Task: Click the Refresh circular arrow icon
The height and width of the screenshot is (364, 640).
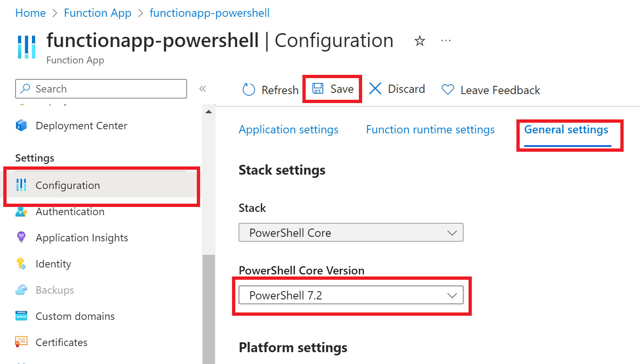Action: [249, 90]
